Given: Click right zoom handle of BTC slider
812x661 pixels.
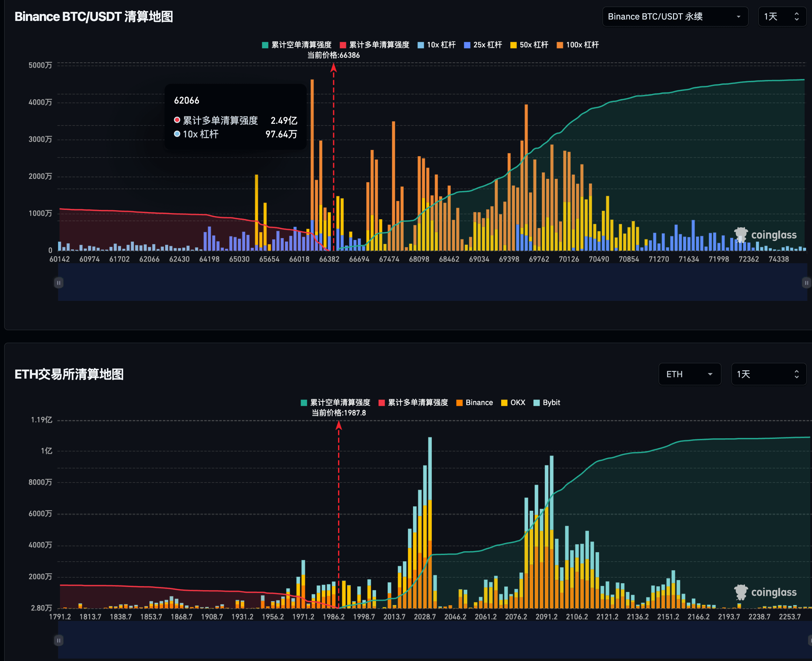Looking at the screenshot, I should (x=806, y=283).
